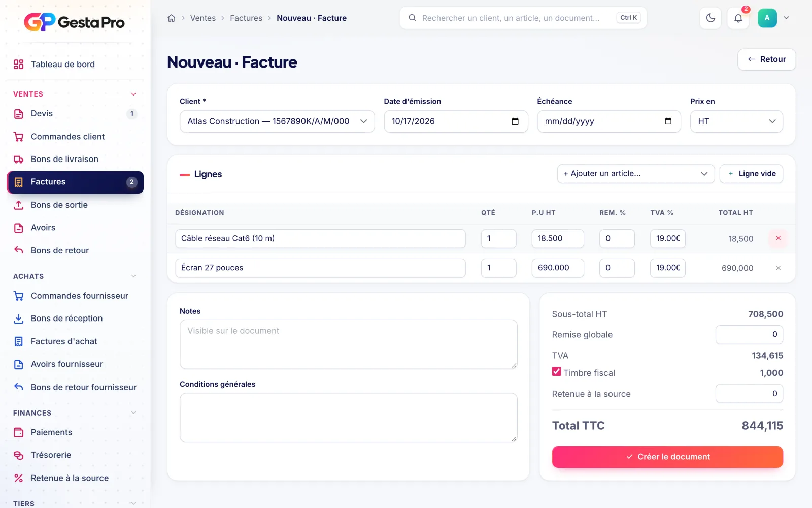Open the Prix en HT dropdown
The height and width of the screenshot is (508, 812).
pyautogui.click(x=736, y=121)
